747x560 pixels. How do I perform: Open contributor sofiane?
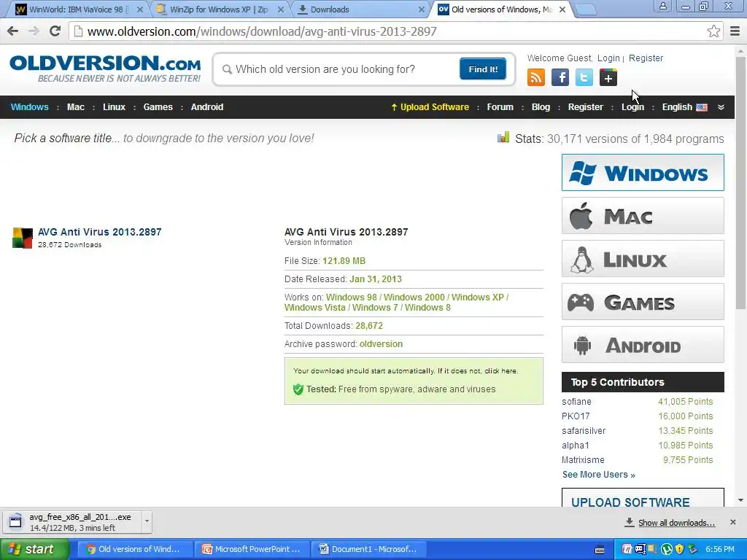tap(576, 402)
